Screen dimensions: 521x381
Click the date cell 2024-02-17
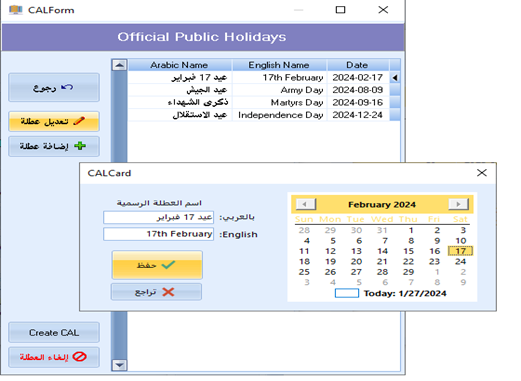pyautogui.click(x=358, y=78)
